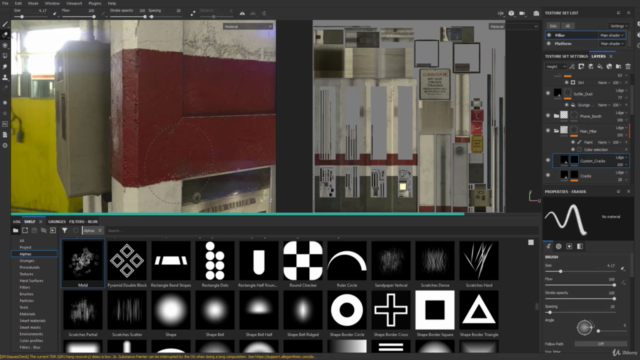The image size is (640, 360).
Task: Toggle visibility of the Paint effect
Action: click(x=573, y=142)
